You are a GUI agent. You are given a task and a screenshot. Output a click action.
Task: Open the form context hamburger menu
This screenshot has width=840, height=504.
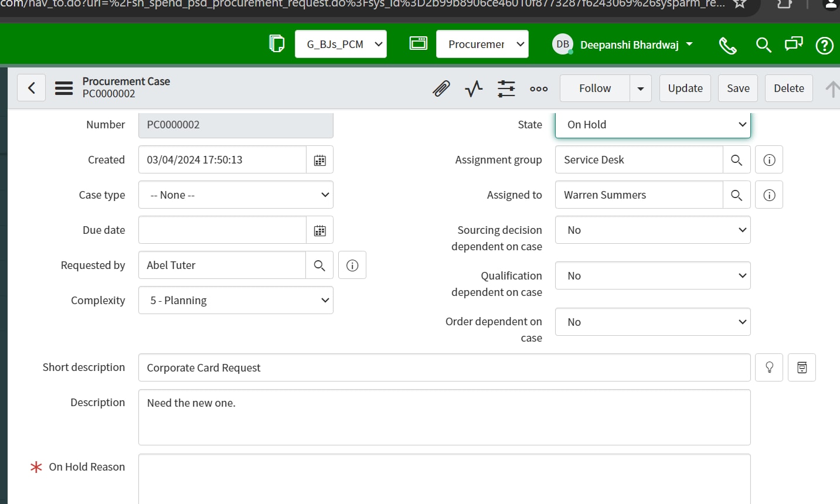pyautogui.click(x=64, y=88)
